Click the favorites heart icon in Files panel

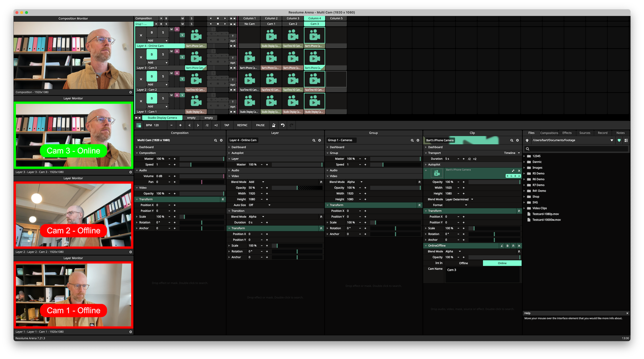click(x=619, y=140)
